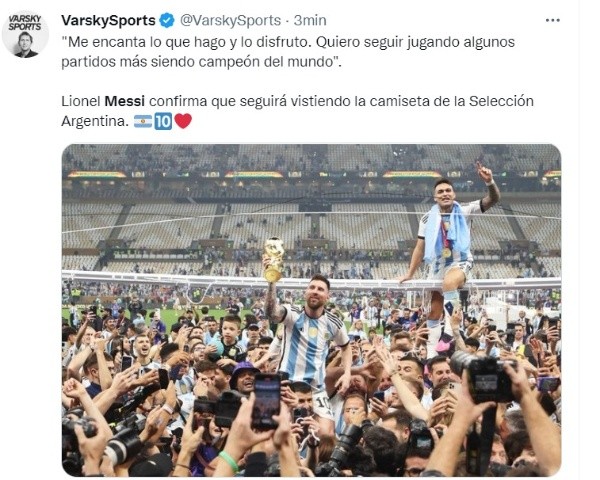Screen dimensions: 600x480
Task: Click the blue number 10 emoji
Action: point(163,122)
